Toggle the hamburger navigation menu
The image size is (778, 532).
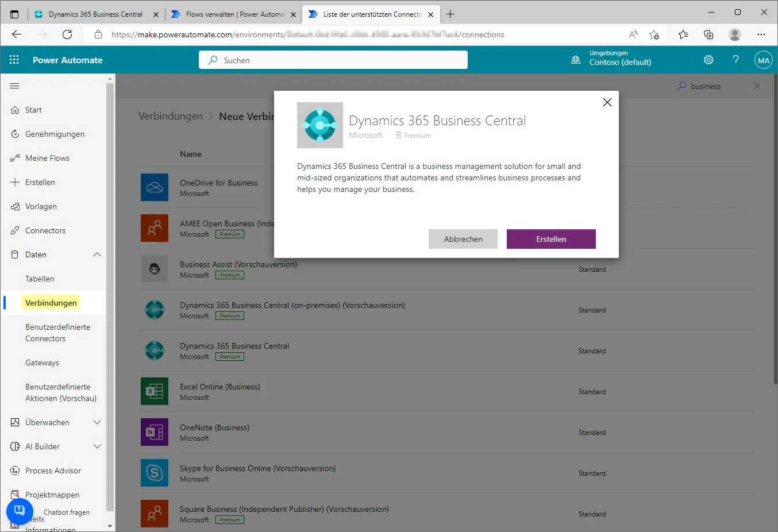pos(14,86)
